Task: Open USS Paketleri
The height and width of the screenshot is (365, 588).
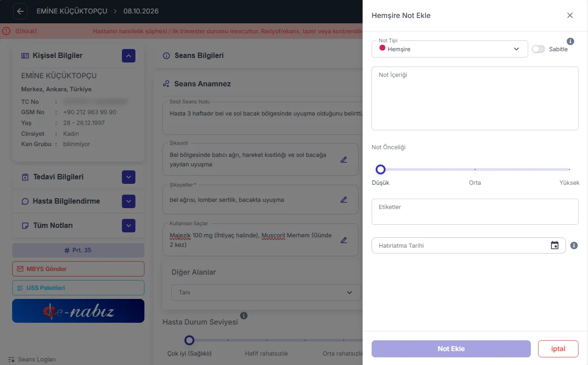Action: tap(78, 288)
